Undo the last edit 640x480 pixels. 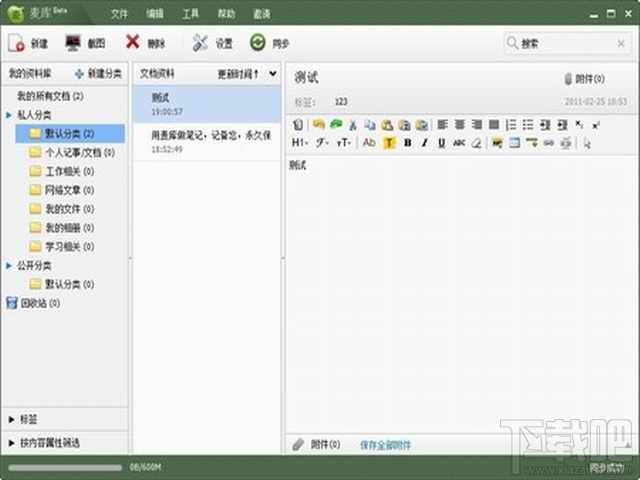pos(319,124)
